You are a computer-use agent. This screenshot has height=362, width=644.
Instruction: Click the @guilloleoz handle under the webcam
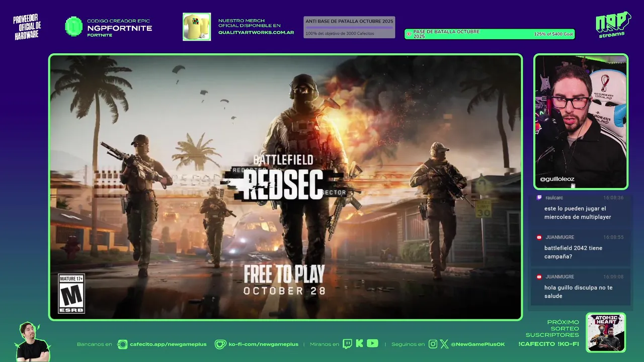point(557,179)
